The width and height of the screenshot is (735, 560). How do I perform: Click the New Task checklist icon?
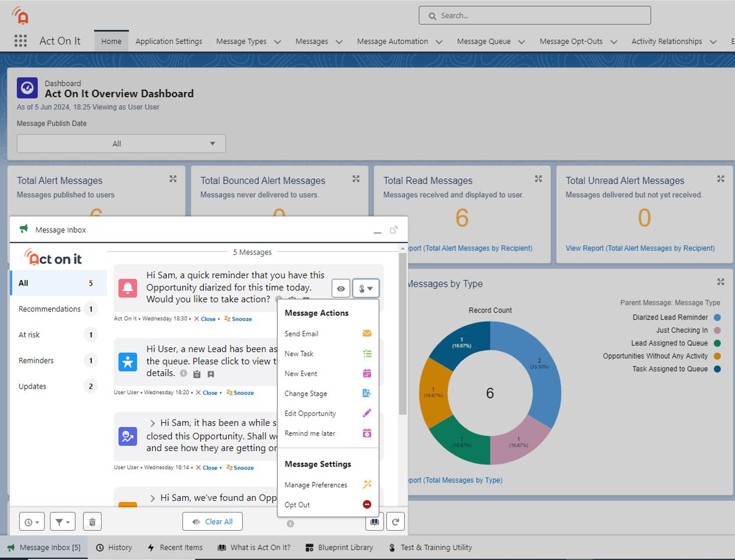367,353
